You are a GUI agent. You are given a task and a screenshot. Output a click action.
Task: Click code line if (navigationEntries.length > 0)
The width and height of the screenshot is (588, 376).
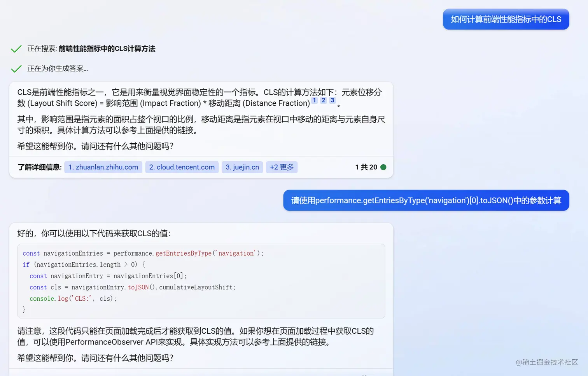tap(84, 265)
